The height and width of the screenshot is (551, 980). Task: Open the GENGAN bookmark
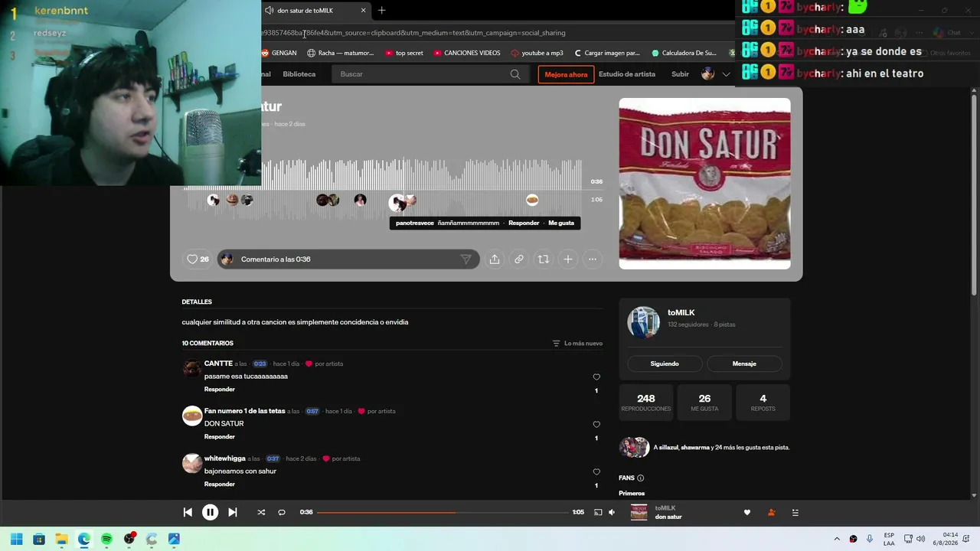(x=279, y=53)
